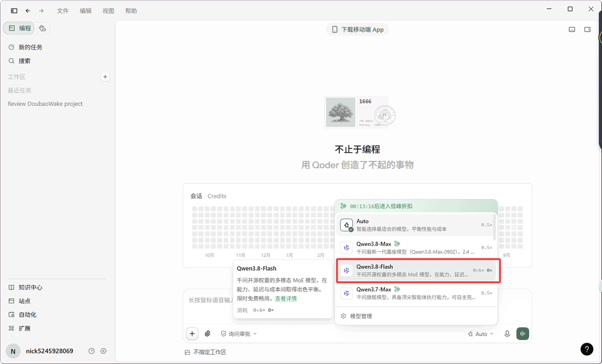Toggle the right panel layout icon
The width and height of the screenshot is (602, 364).
(587, 29)
